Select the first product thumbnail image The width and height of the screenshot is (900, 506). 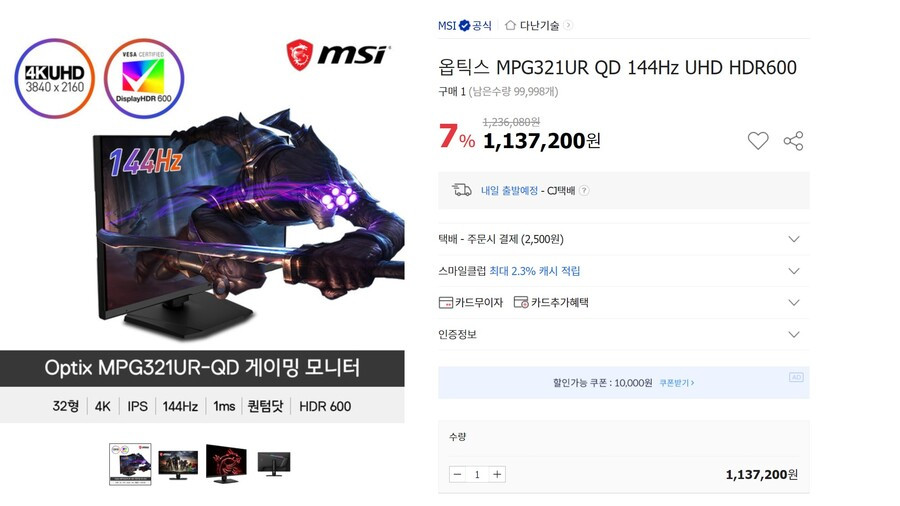130,464
